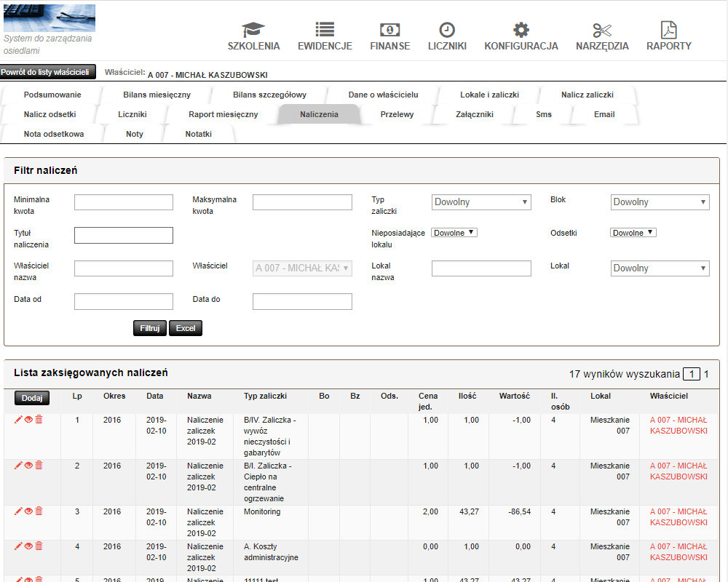Open the NARZĘDZIA scissors icon

(x=602, y=31)
